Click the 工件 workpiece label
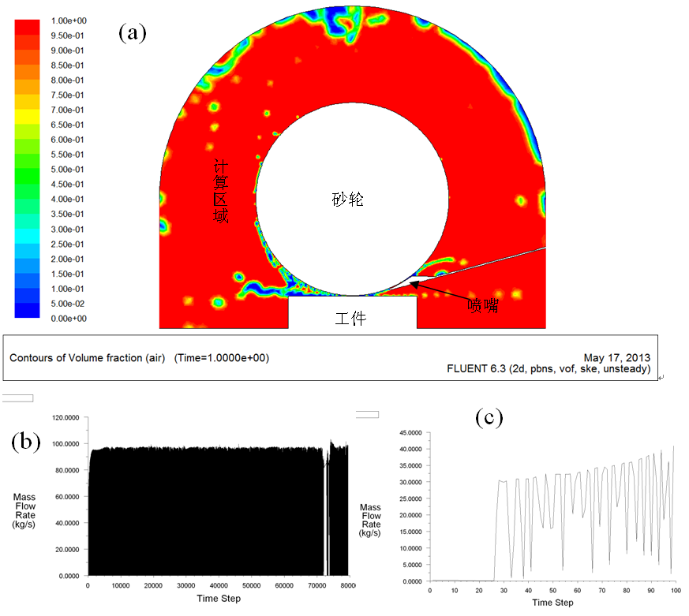The height and width of the screenshot is (616, 689). click(x=351, y=319)
